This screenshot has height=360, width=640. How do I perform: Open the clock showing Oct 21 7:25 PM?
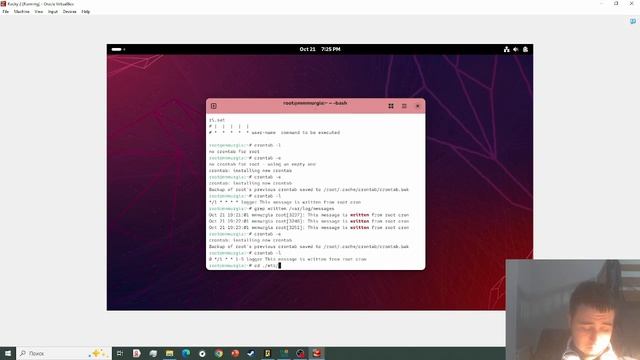pos(320,49)
